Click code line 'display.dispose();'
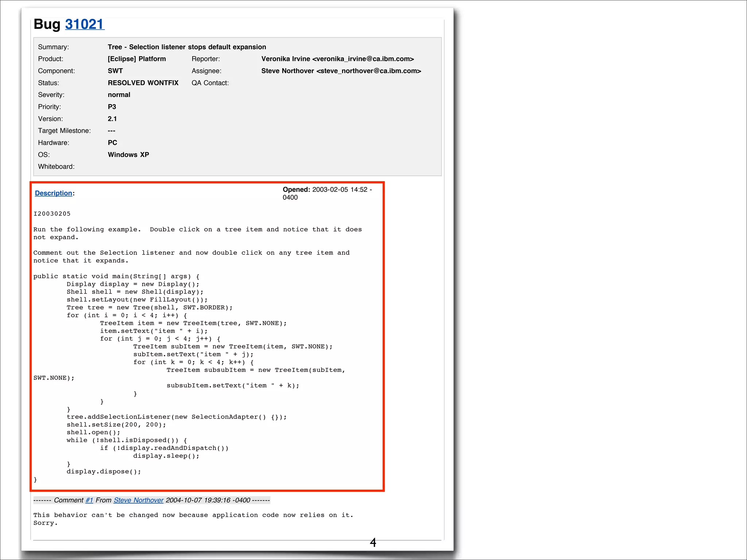Viewport: 747px width, 560px height. pyautogui.click(x=104, y=472)
